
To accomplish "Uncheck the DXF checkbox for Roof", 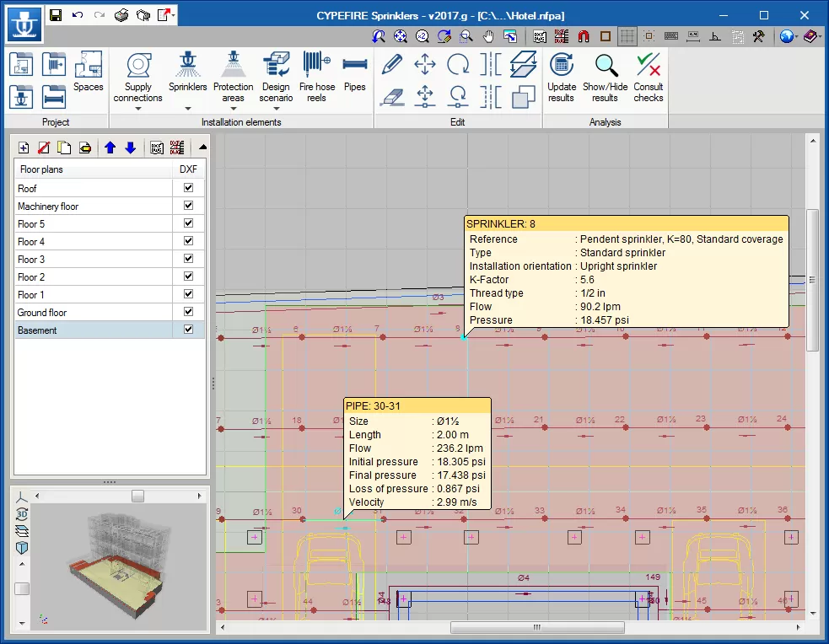I will click(x=188, y=187).
